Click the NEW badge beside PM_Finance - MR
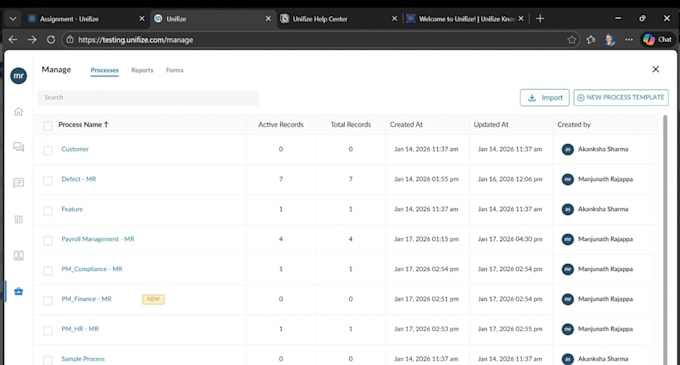 coord(154,299)
